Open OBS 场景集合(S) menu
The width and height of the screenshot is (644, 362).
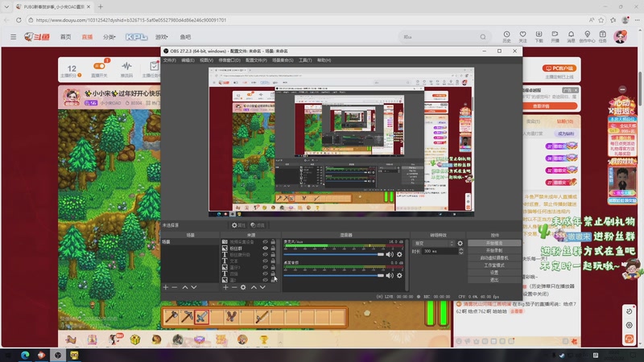[x=283, y=60]
